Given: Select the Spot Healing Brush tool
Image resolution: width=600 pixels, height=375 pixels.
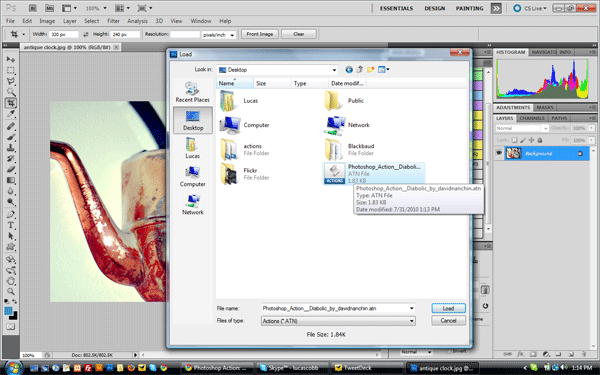Looking at the screenshot, I should tap(11, 126).
